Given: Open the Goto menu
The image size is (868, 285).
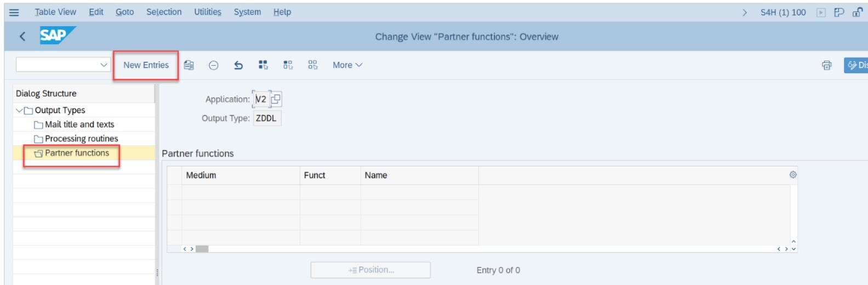Looking at the screenshot, I should coord(124,12).
